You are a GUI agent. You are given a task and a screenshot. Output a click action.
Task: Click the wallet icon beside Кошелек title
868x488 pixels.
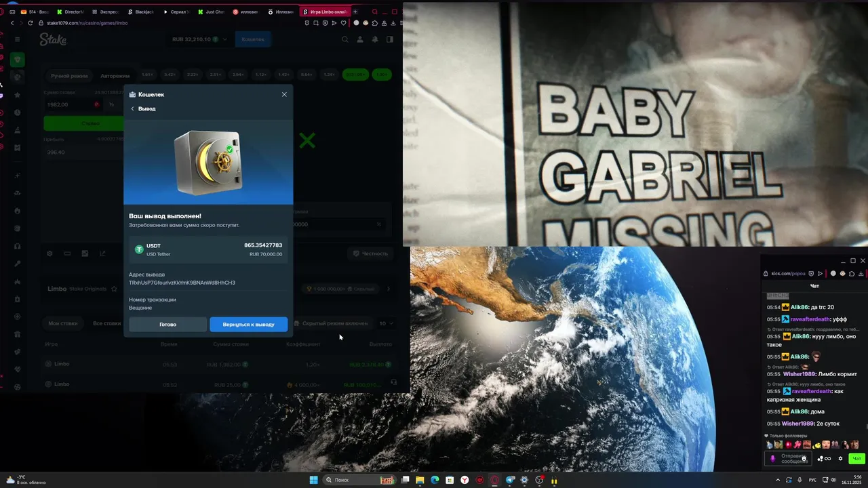coord(132,95)
